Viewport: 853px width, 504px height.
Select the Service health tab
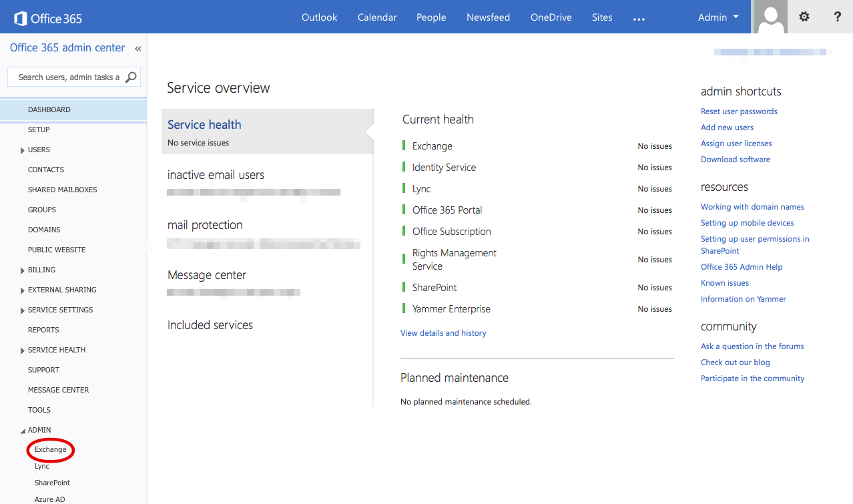tap(204, 125)
